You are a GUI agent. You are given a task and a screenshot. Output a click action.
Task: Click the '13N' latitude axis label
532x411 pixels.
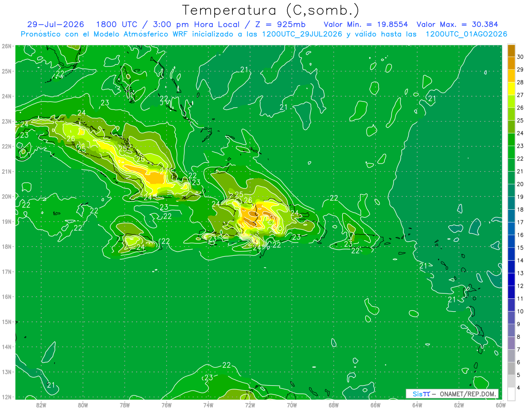coord(7,372)
